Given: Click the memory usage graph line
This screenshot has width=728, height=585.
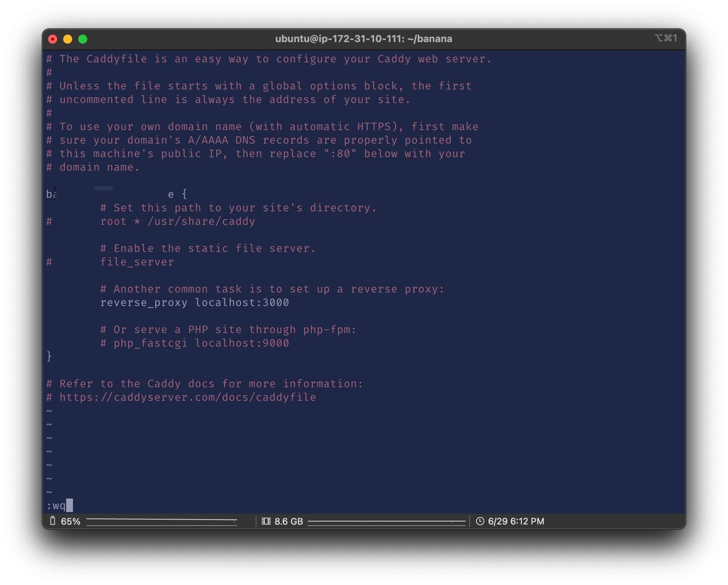Looking at the screenshot, I should coord(386,521).
